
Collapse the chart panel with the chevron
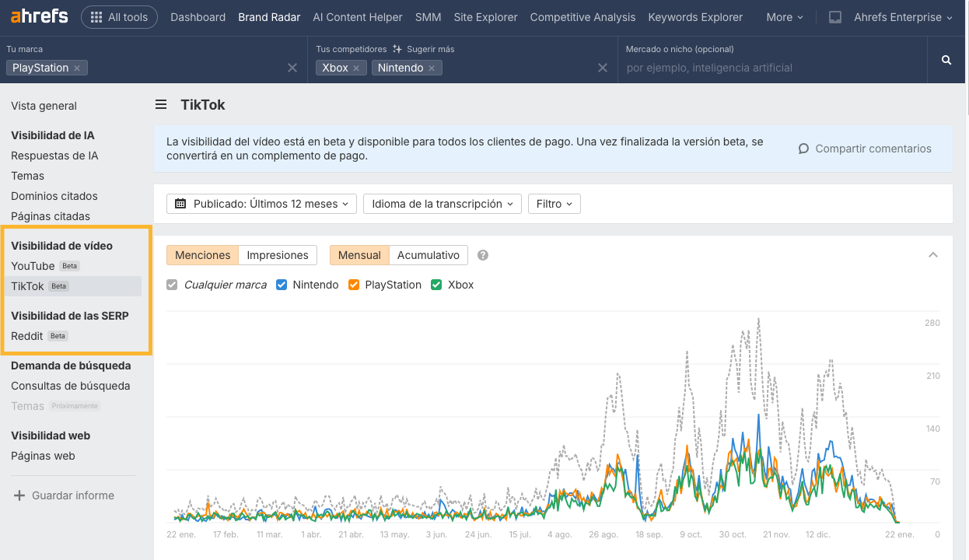[933, 254]
